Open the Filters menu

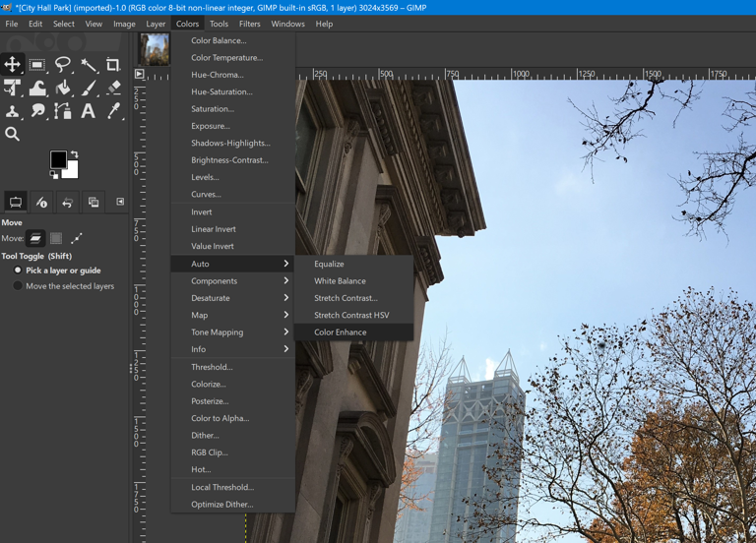click(x=249, y=24)
